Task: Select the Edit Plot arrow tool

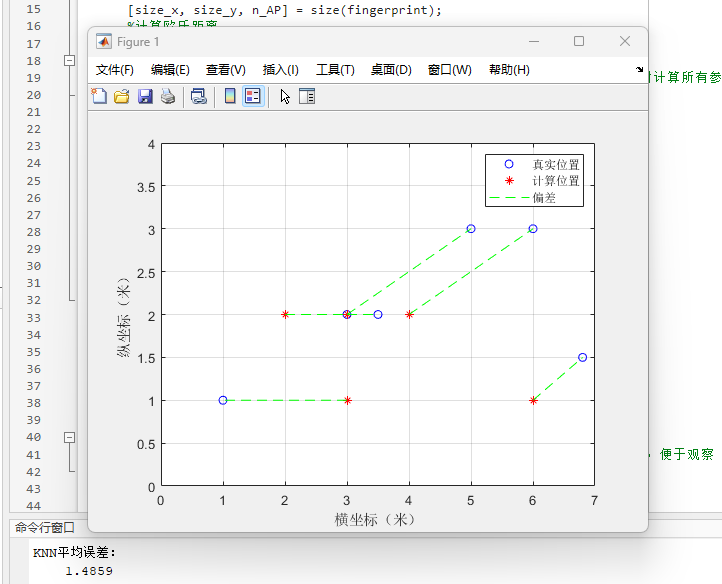Action: click(285, 96)
